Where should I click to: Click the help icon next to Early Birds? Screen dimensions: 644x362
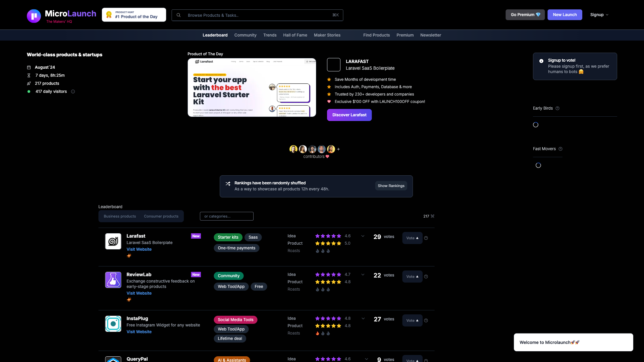pyautogui.click(x=557, y=108)
